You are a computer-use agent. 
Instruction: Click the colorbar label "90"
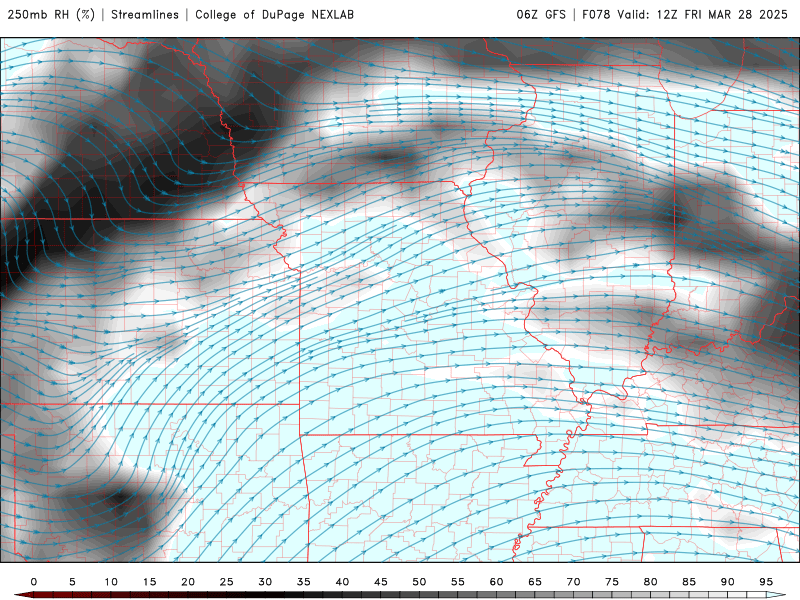tap(727, 582)
